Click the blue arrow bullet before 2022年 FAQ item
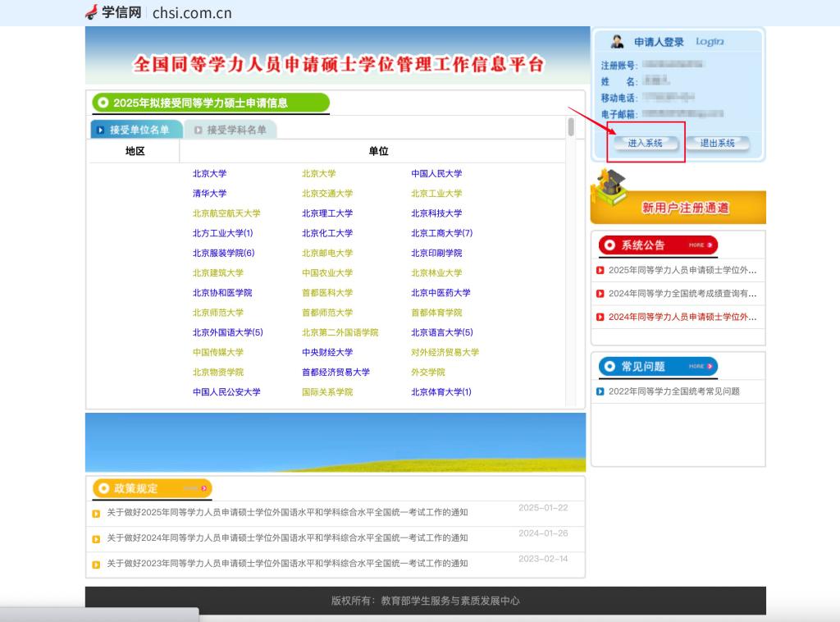840x622 pixels. tap(600, 391)
